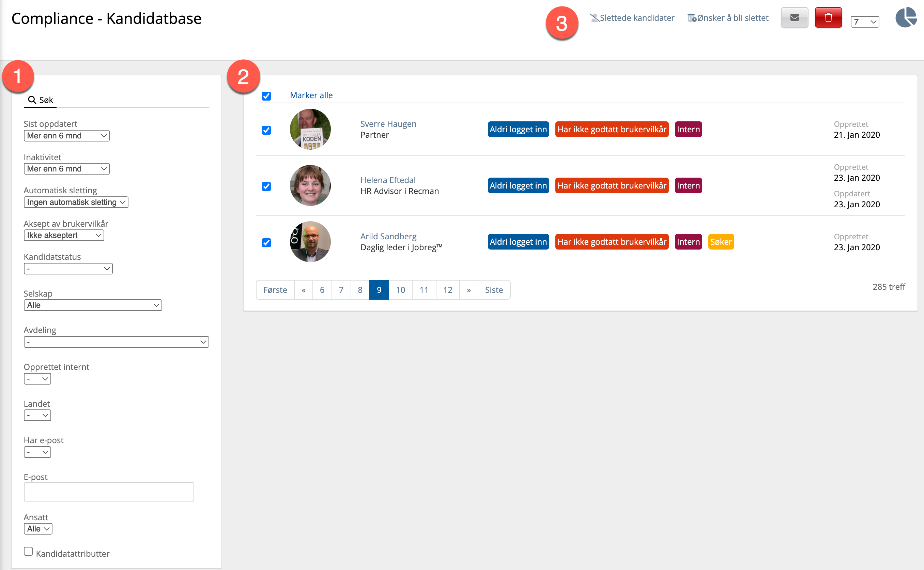924x570 pixels.
Task: Enable the Kandidatattributter checkbox
Action: pos(28,551)
